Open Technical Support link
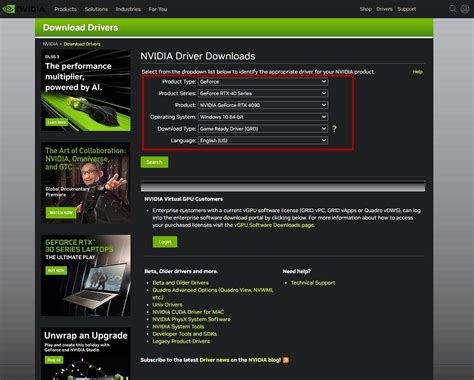 click(313, 283)
